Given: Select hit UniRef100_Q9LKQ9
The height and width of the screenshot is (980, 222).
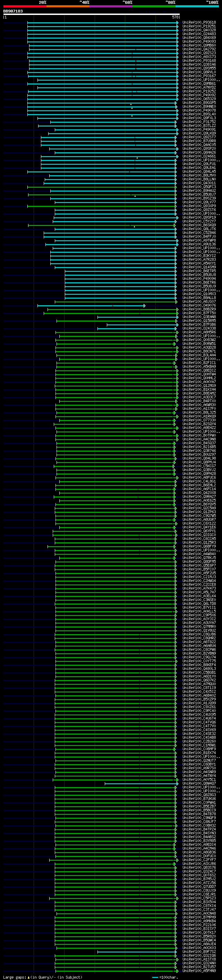Looking at the screenshot, I should pyautogui.click(x=199, y=133).
